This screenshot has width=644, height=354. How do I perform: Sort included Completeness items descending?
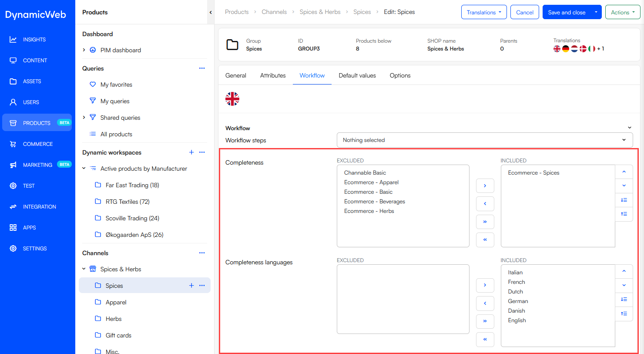click(x=624, y=200)
